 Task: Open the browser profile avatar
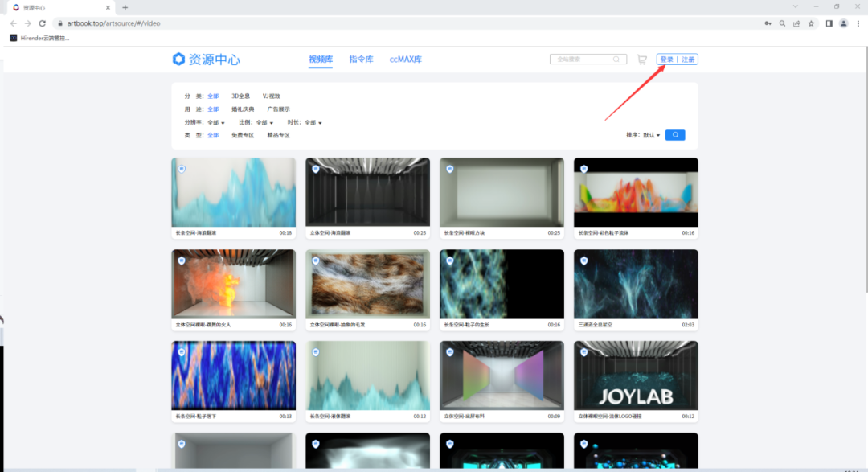pyautogui.click(x=843, y=23)
